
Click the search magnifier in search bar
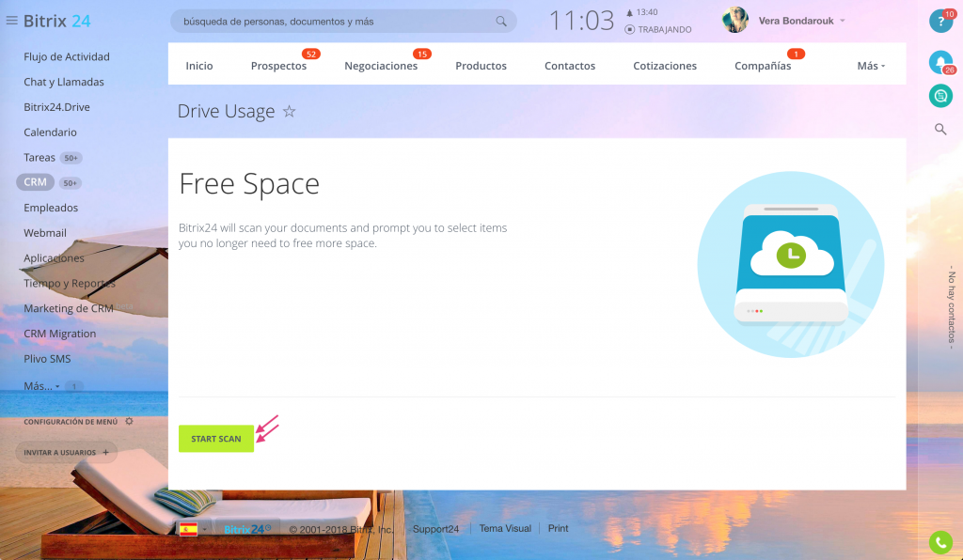(501, 22)
